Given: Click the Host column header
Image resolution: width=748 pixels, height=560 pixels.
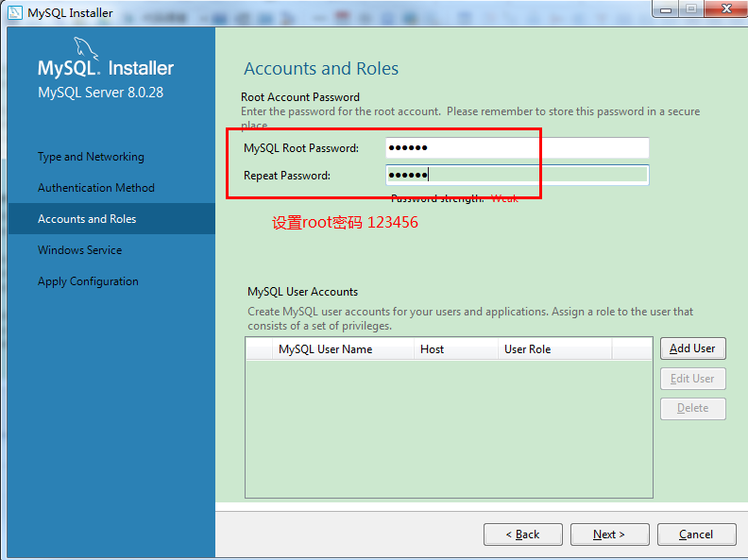Looking at the screenshot, I should [455, 349].
